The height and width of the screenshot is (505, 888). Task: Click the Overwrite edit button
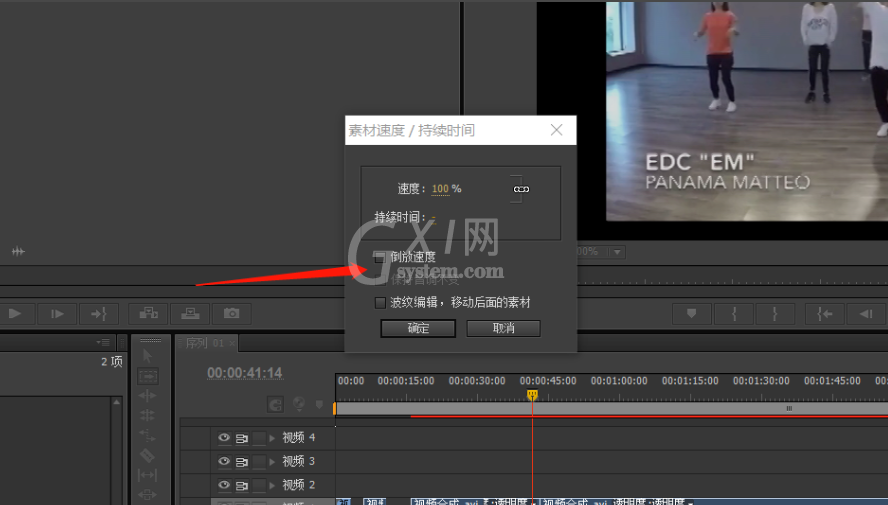[190, 314]
